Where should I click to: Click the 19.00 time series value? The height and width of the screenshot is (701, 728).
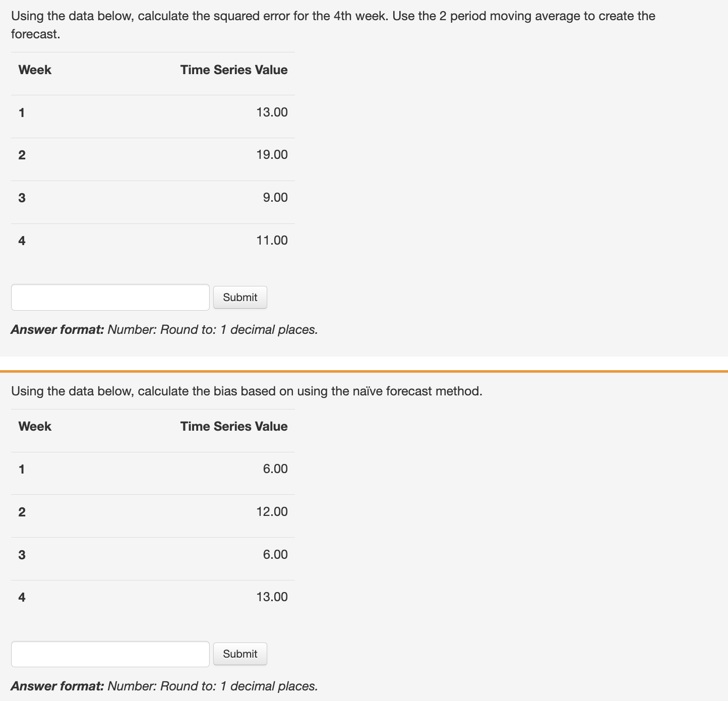coord(272,154)
